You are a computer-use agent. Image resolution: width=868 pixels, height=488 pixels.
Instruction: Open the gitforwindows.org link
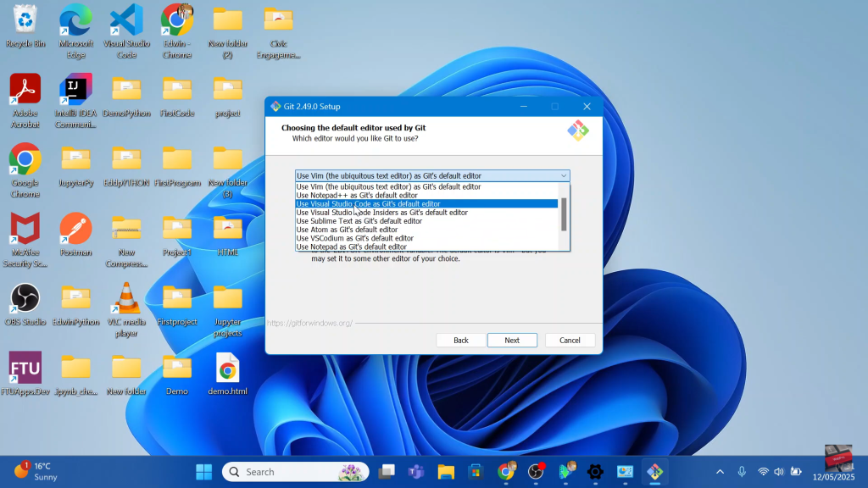coord(309,323)
